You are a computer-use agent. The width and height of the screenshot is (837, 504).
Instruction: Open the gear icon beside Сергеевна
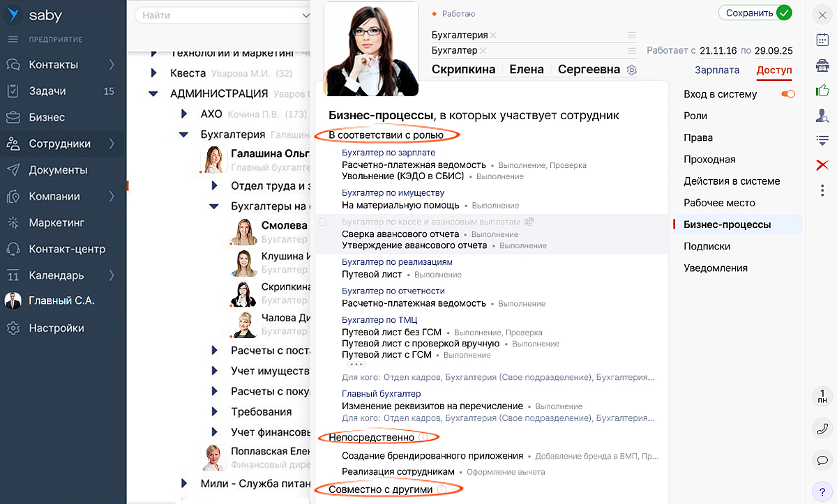[632, 70]
